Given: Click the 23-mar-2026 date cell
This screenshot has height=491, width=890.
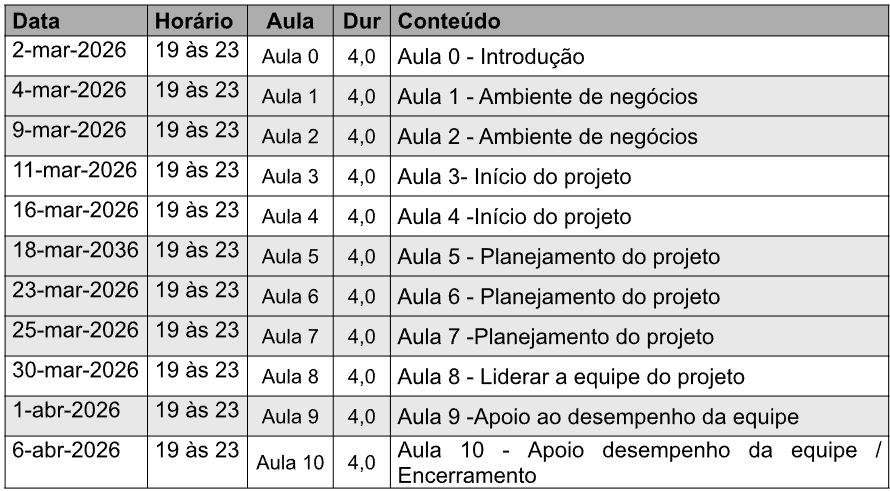Looking at the screenshot, I should pos(75,290).
